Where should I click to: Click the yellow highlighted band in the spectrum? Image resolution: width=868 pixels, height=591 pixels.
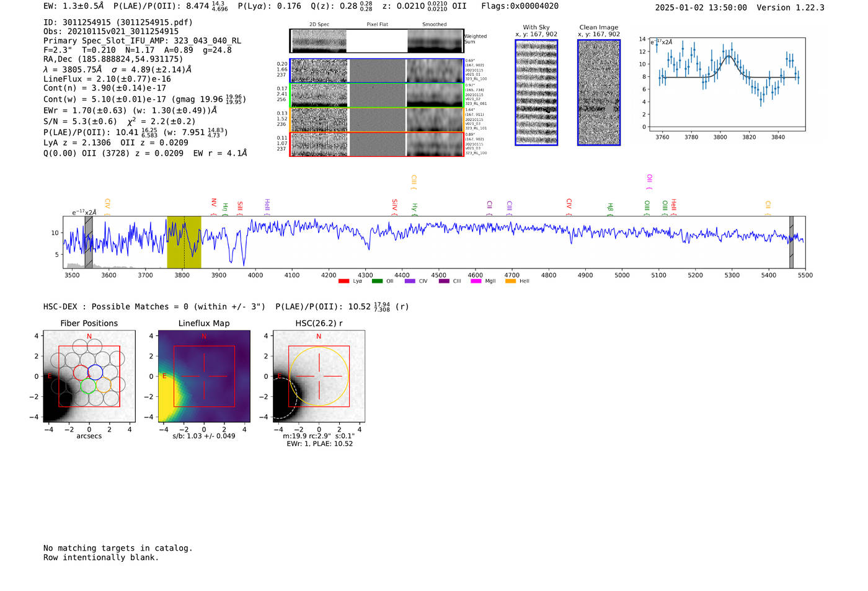tap(184, 242)
